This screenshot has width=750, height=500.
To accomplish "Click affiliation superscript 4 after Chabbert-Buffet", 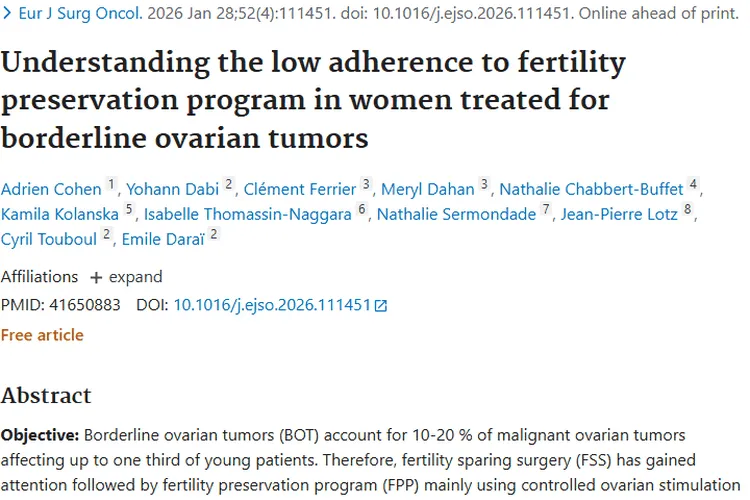I will (694, 185).
